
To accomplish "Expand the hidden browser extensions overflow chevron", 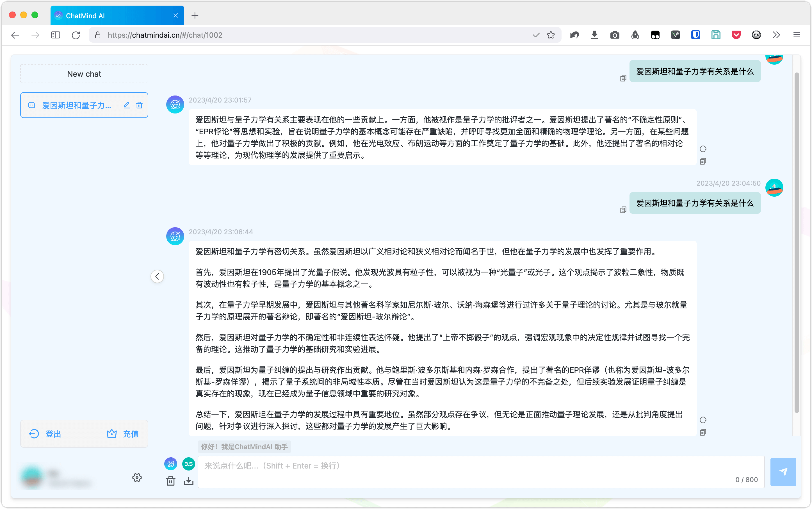I will [776, 35].
